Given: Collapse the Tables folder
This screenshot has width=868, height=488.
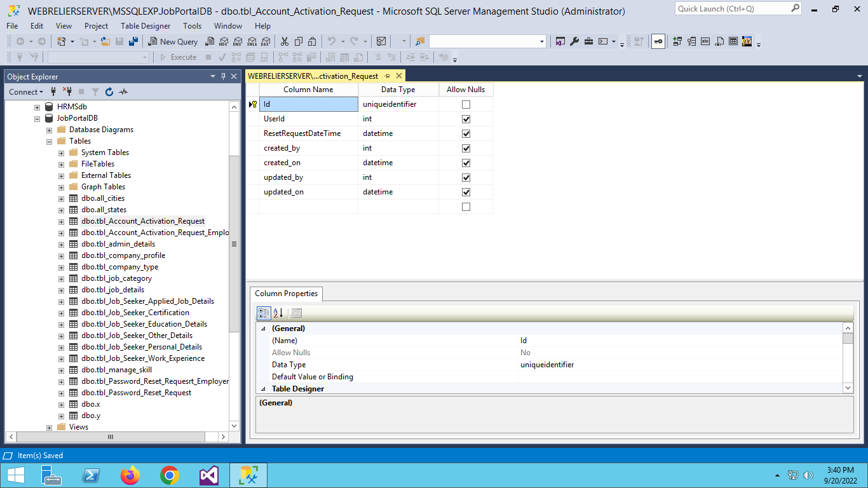Looking at the screenshot, I should click(49, 141).
